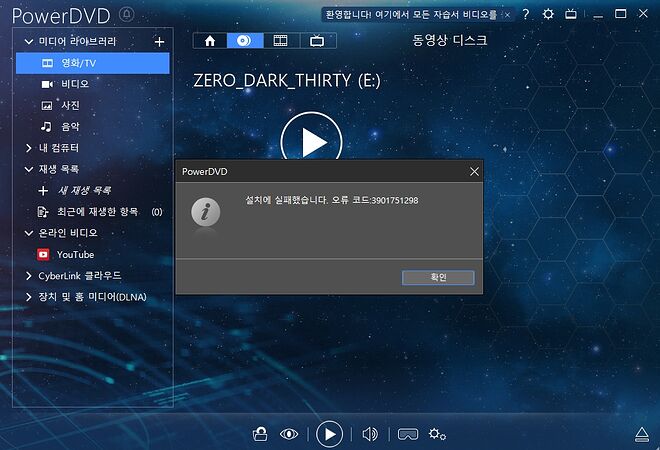
Task: Start playback with bottom play button
Action: 329,434
